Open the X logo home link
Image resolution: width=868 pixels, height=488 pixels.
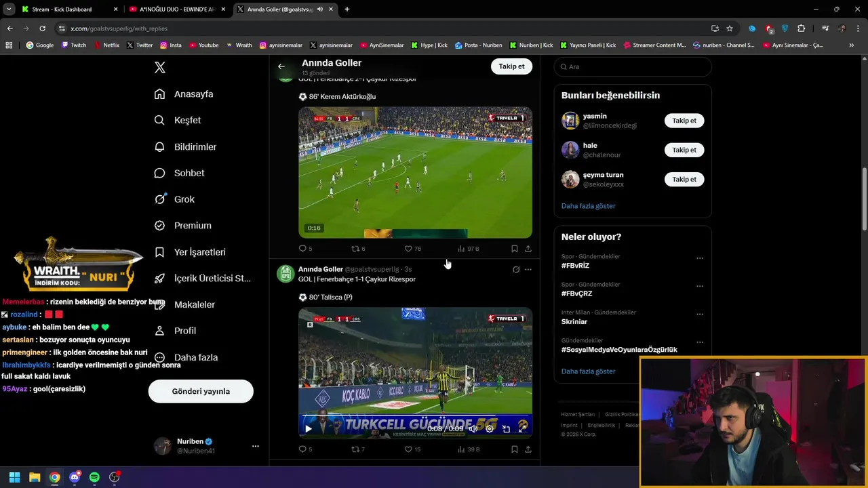pos(160,67)
